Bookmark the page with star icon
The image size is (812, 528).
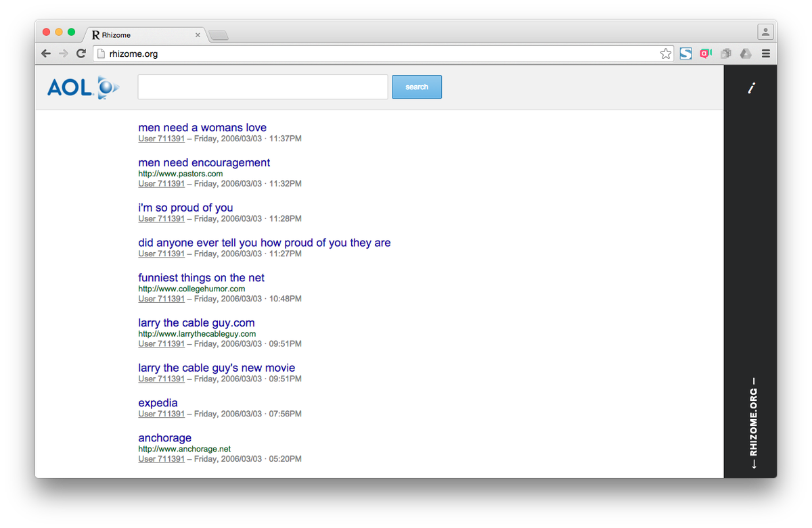click(666, 53)
